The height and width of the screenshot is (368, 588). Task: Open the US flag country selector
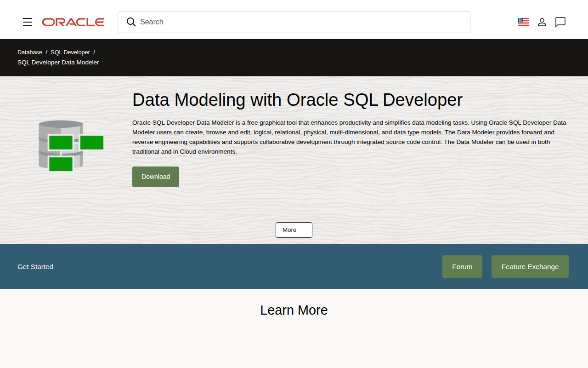[524, 22]
